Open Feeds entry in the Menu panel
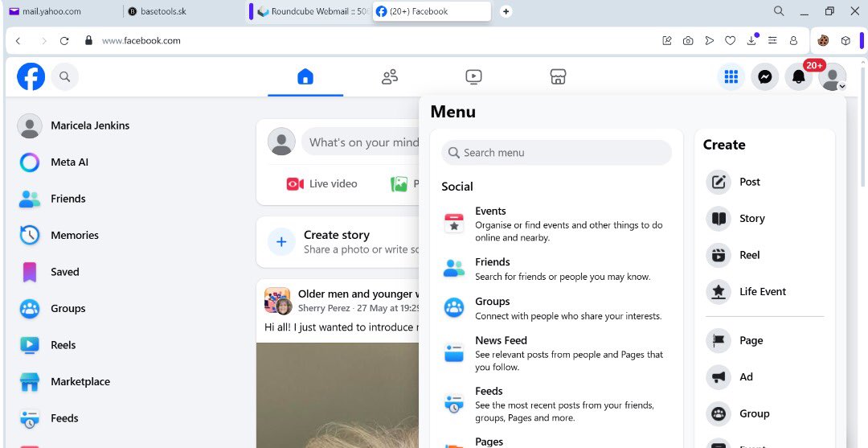 (x=556, y=404)
